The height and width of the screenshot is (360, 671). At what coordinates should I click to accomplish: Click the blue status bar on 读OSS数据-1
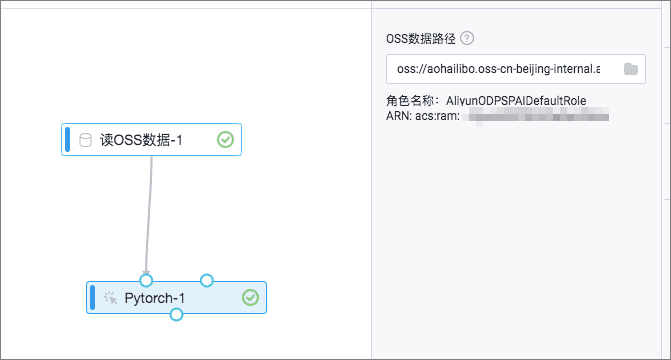[x=67, y=140]
